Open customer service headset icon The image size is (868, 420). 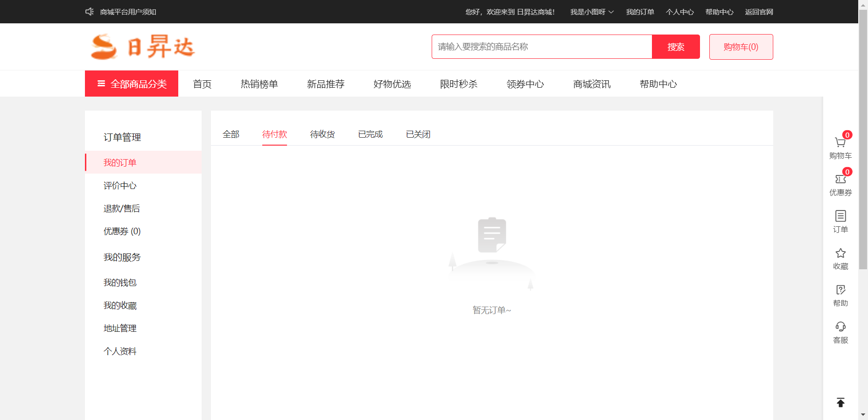[x=840, y=327]
